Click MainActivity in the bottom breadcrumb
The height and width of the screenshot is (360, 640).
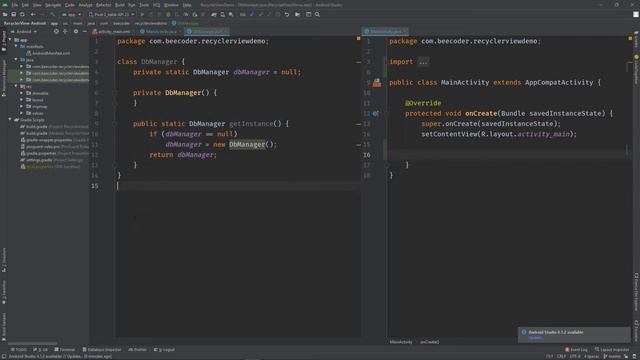tap(401, 342)
